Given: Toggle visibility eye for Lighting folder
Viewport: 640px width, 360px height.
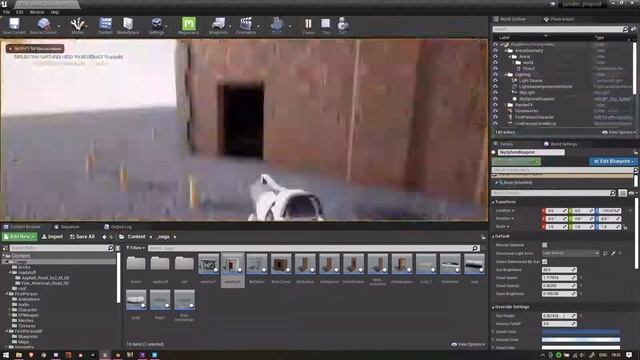Looking at the screenshot, I should [495, 75].
